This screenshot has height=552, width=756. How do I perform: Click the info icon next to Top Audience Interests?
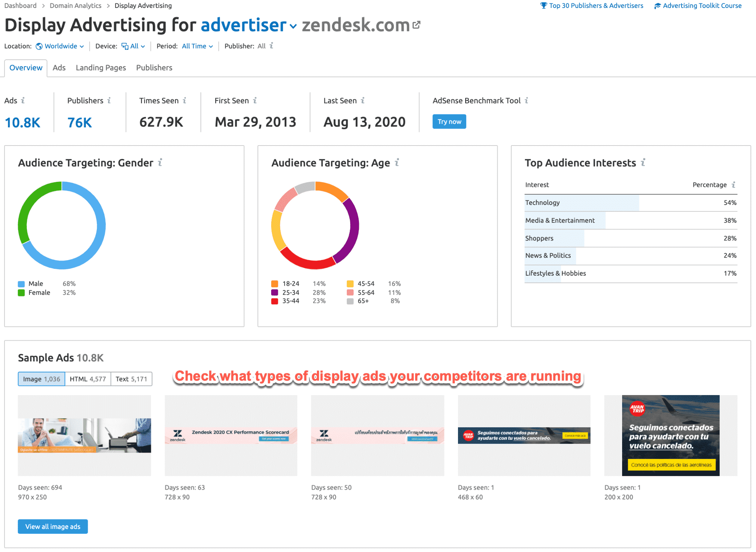pos(643,163)
